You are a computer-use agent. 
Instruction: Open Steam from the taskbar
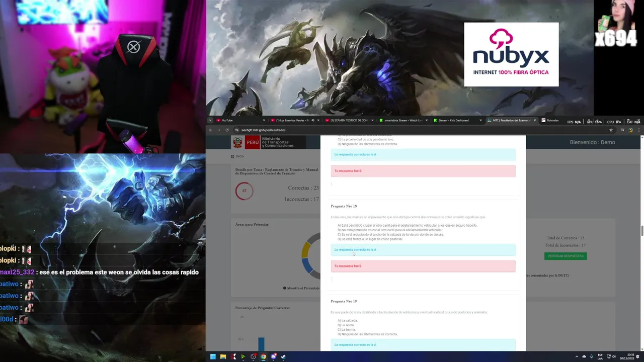283,357
